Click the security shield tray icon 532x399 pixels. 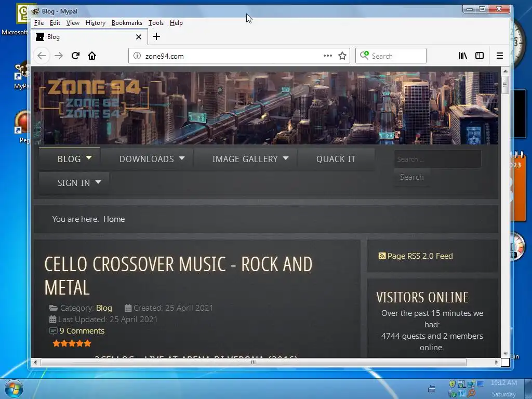[452, 384]
